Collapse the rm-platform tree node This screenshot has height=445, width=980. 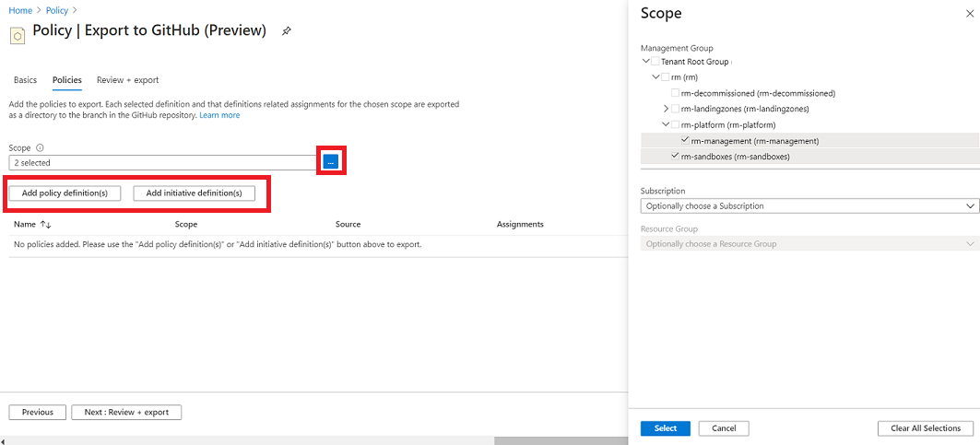666,124
